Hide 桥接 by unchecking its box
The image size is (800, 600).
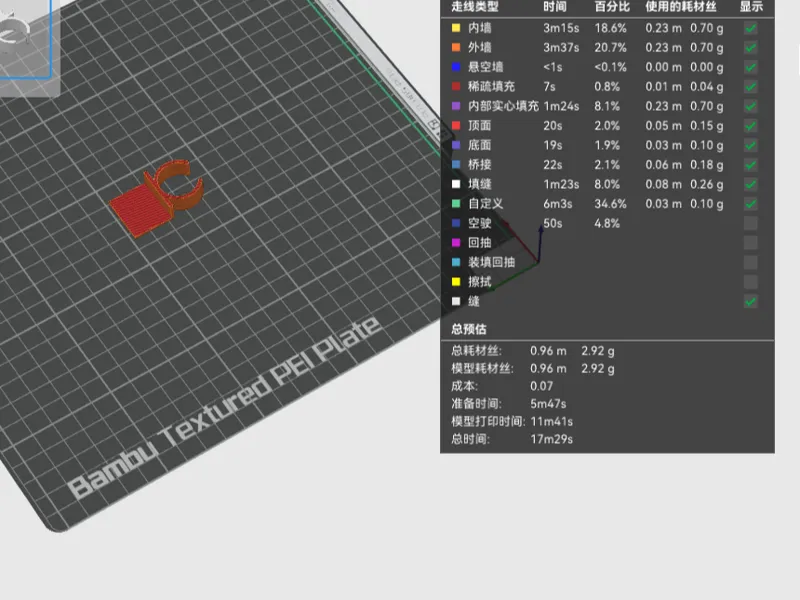click(751, 165)
